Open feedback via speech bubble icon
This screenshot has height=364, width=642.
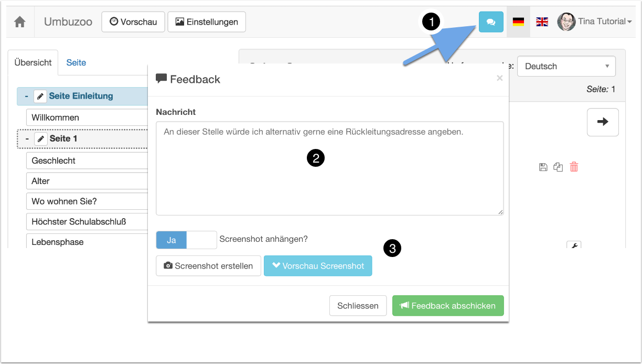tap(490, 22)
